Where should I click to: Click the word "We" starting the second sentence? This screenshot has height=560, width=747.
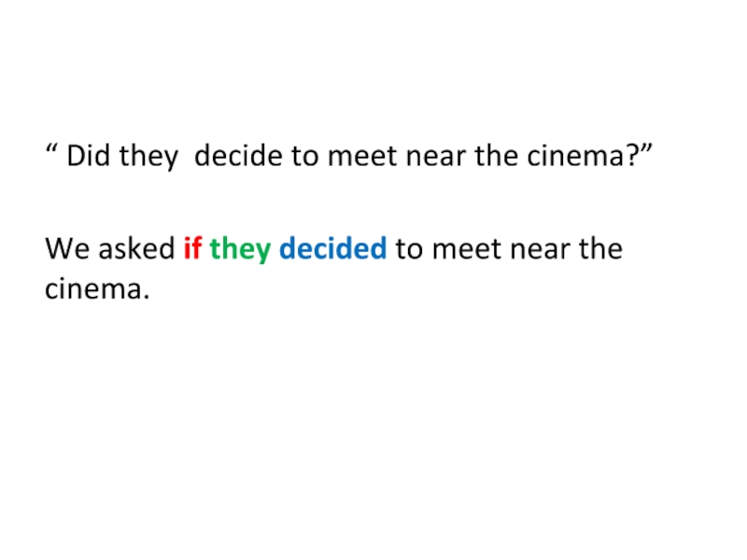coord(66,249)
